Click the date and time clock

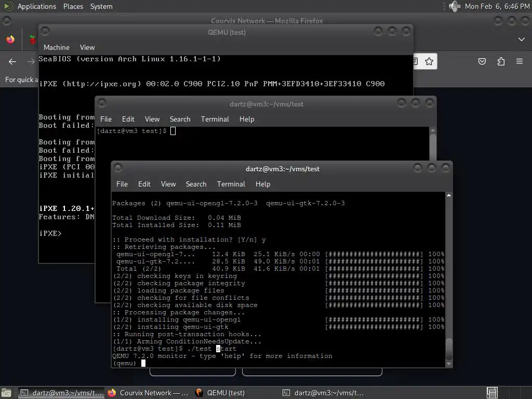(497, 6)
